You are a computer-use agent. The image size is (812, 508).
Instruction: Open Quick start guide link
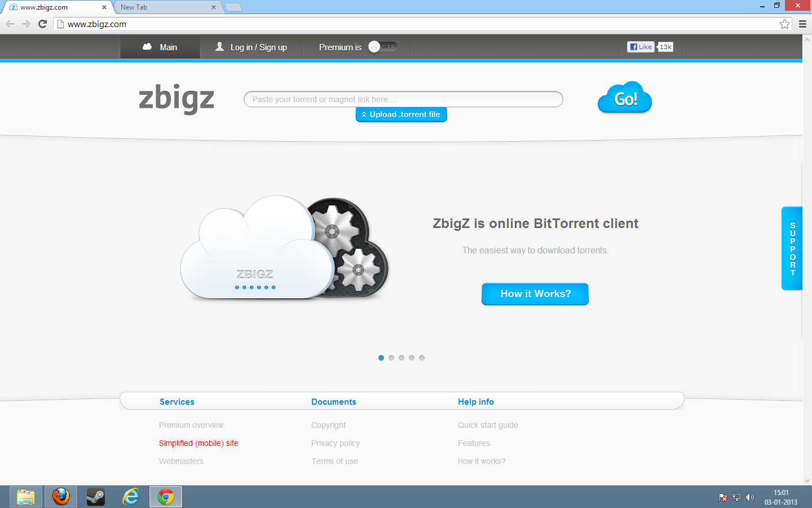488,425
